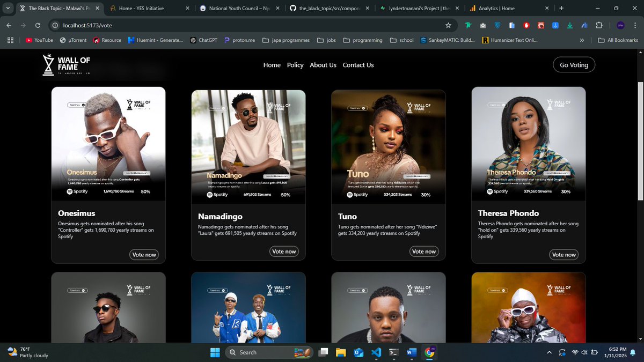Vote now for Onesimus
The width and height of the screenshot is (644, 362).
144,255
